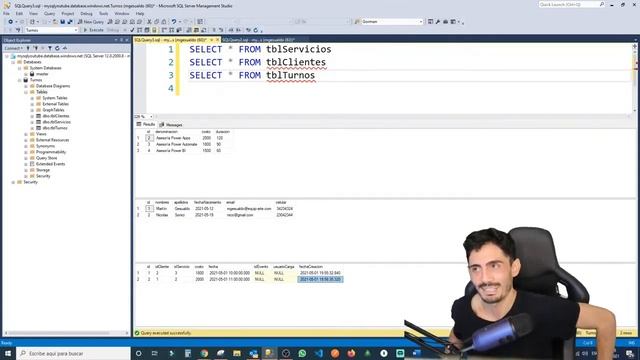Open Visual Studio Code from taskbar
The image size is (640, 360).
[318, 353]
